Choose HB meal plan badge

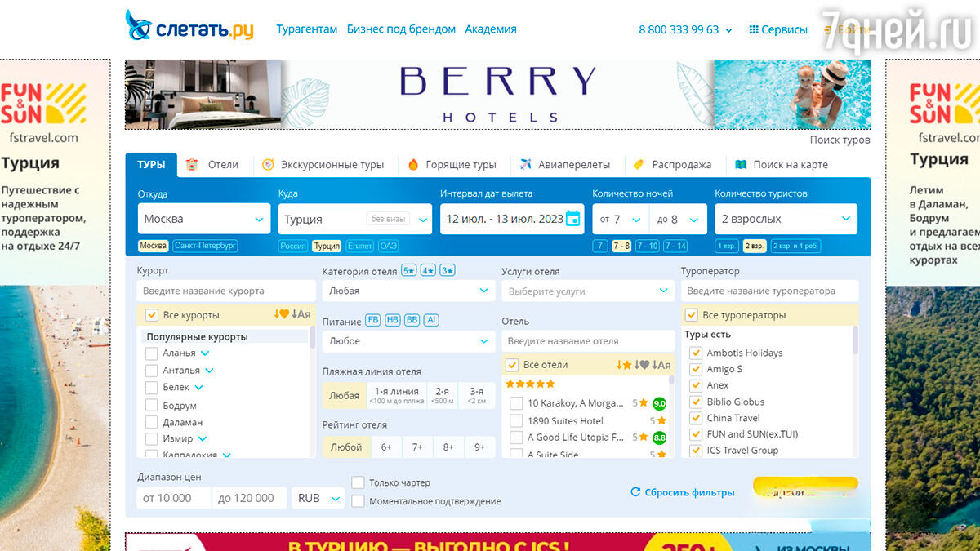[393, 321]
